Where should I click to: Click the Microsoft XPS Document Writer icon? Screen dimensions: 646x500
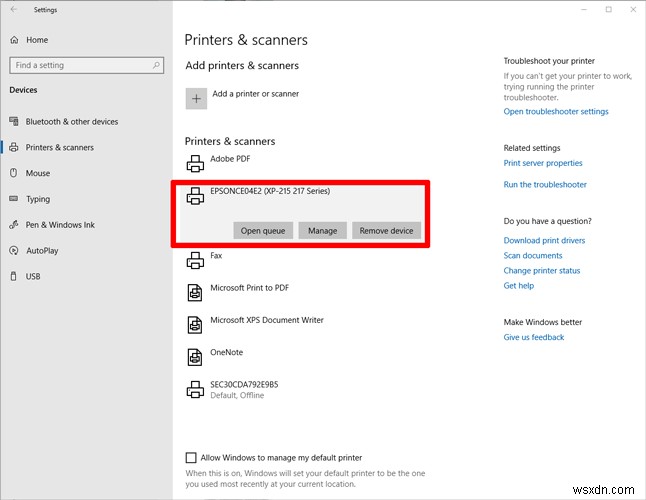(x=195, y=325)
